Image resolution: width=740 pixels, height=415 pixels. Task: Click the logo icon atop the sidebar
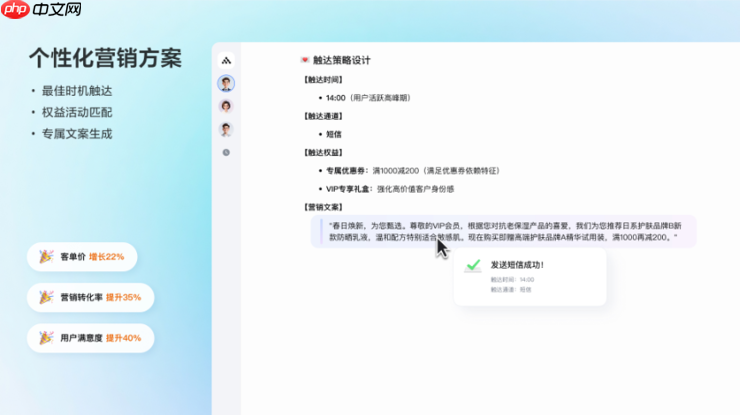226,60
